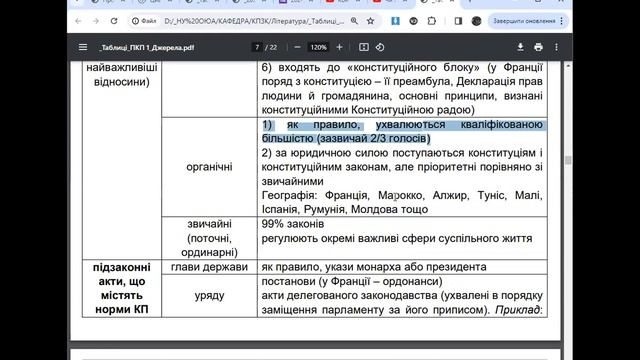Click the cell "звичайні (поточні, ординарні)"

coord(209,238)
